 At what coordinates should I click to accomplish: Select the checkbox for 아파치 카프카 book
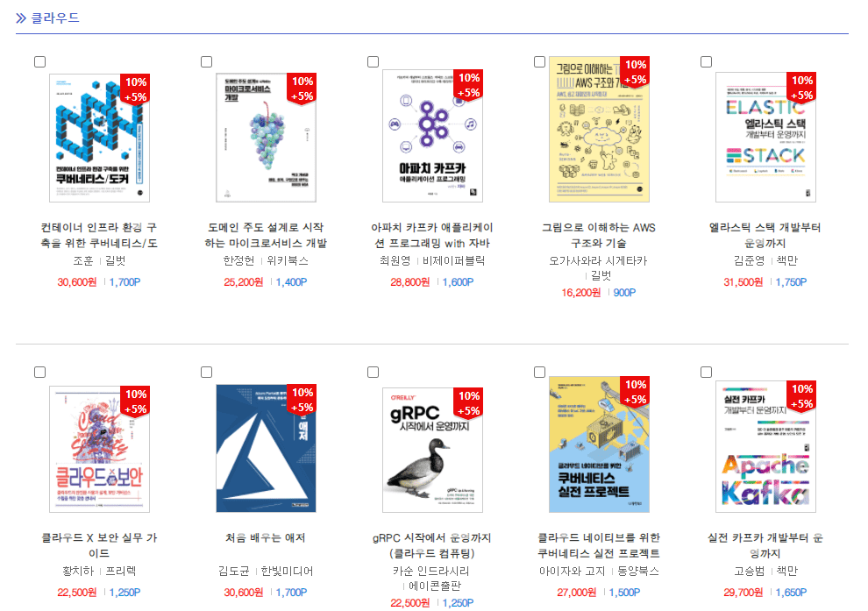click(x=374, y=61)
